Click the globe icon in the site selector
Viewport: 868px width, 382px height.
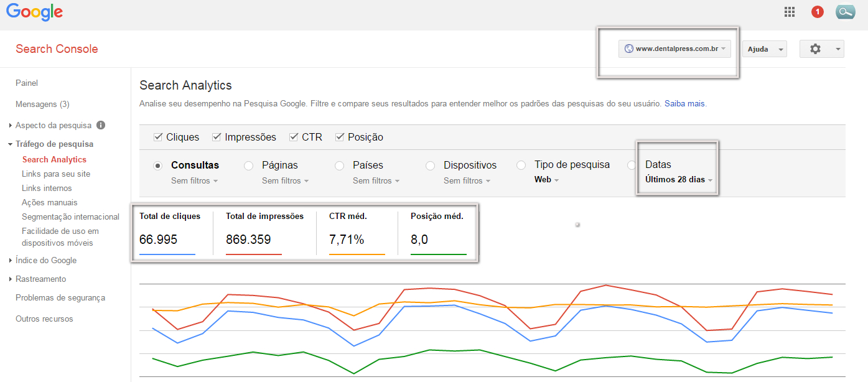click(x=628, y=49)
